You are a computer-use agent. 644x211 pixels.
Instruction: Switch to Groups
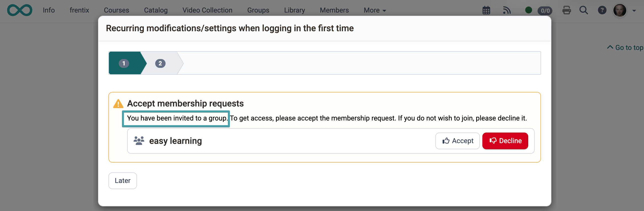258,10
